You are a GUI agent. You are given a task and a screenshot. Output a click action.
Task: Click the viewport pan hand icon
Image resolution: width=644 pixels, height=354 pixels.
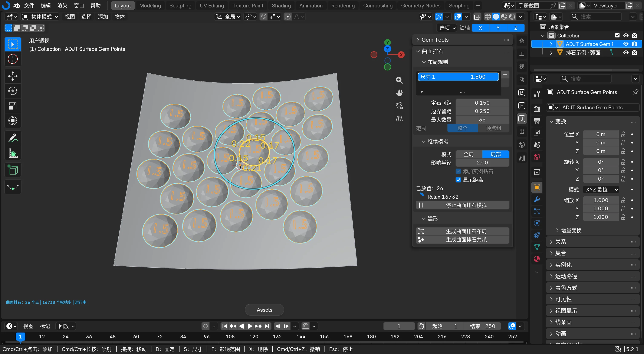coord(399,93)
